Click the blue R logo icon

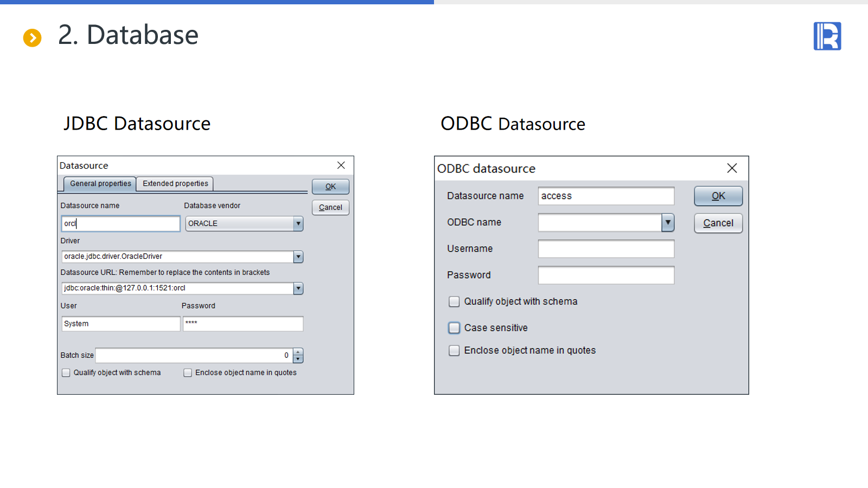827,36
